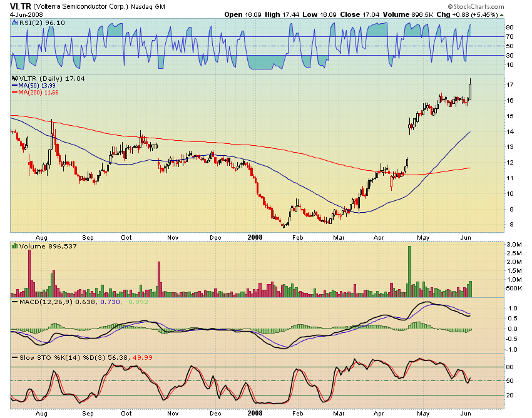Open the StockCharts.com attribution link
Image resolution: width=532 pixels, height=418 pixels.
point(476,6)
